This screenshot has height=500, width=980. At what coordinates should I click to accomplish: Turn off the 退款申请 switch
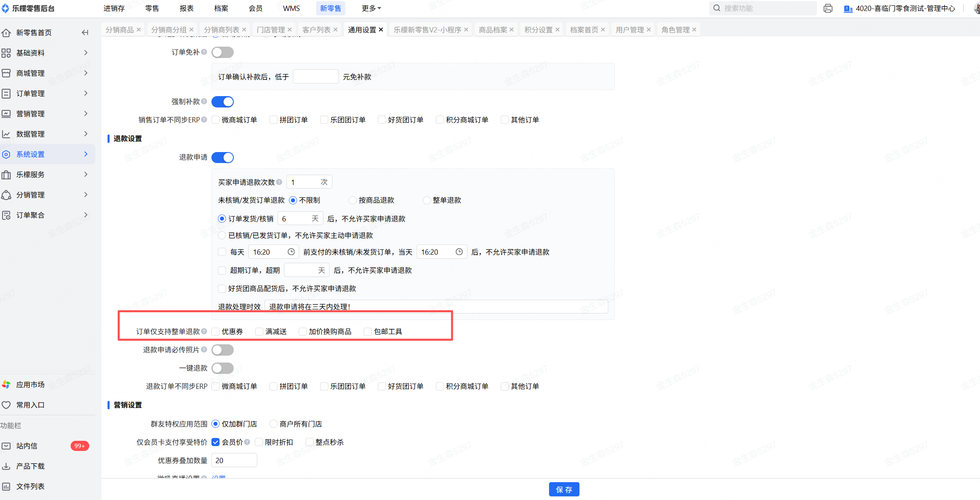point(222,157)
